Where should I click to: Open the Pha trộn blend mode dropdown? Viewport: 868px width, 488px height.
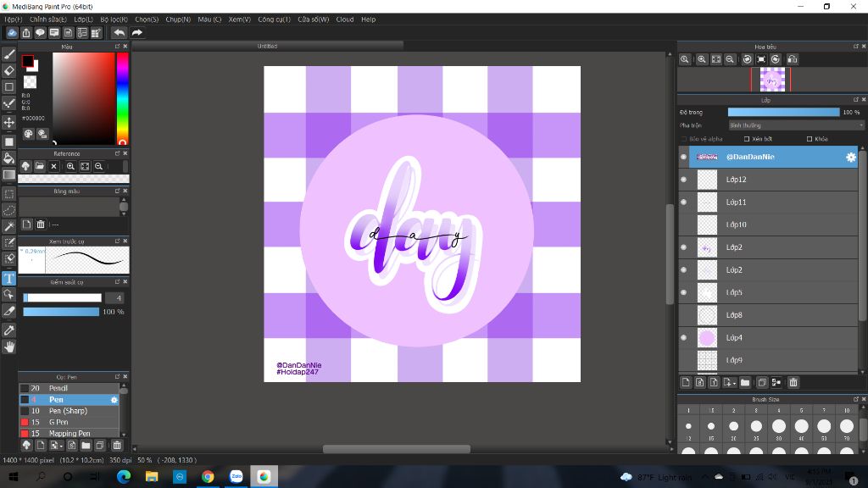point(795,125)
